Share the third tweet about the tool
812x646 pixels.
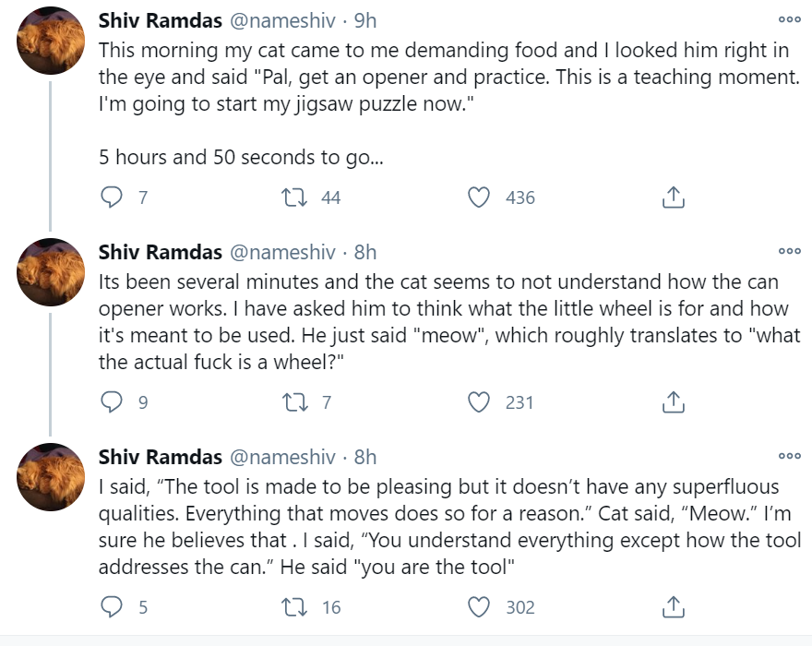click(x=674, y=607)
